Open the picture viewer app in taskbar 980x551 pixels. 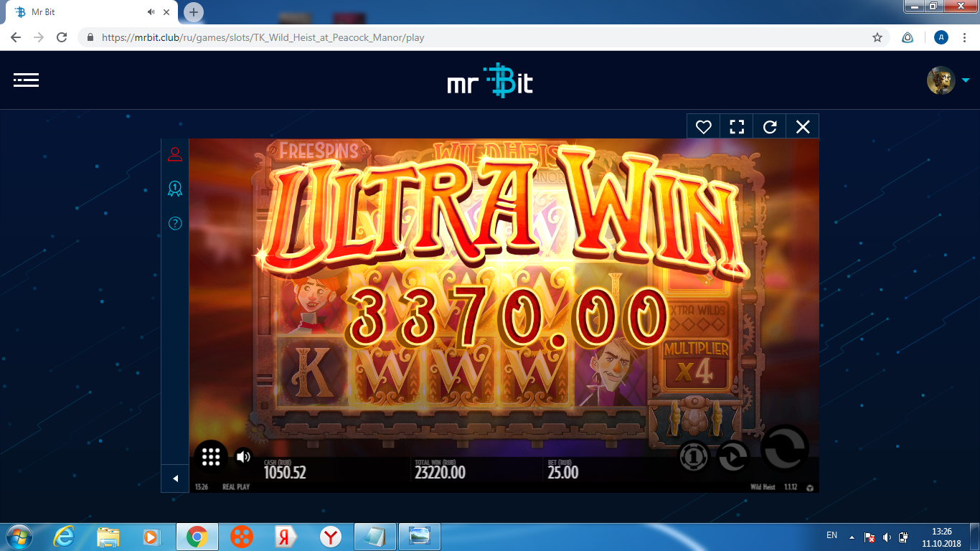(x=419, y=537)
